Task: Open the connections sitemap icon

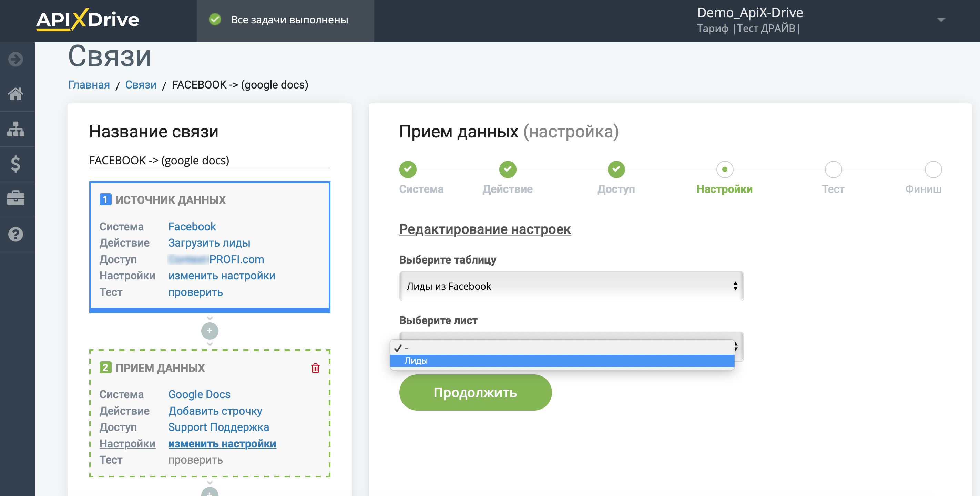Action: point(16,129)
